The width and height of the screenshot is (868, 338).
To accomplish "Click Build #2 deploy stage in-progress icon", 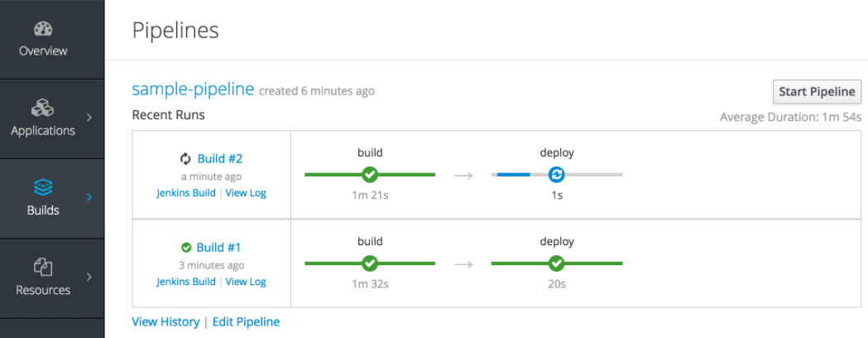I will [556, 175].
